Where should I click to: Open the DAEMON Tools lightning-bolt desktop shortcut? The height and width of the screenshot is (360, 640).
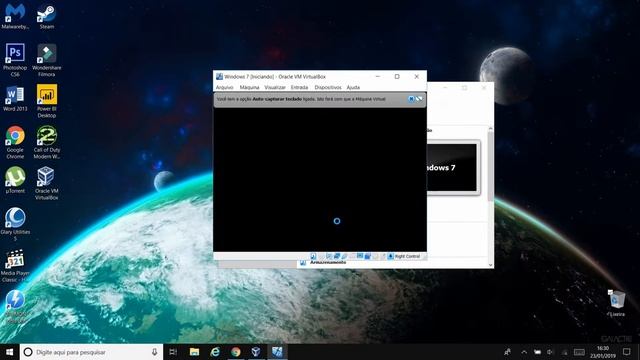point(15,306)
